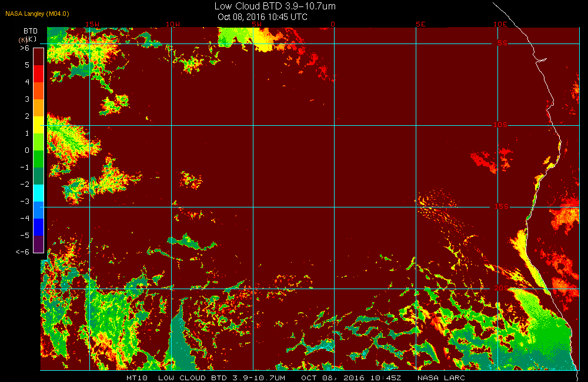The width and height of the screenshot is (588, 382).
Task: Select the '0' value on the BTD scale
Action: [27, 150]
